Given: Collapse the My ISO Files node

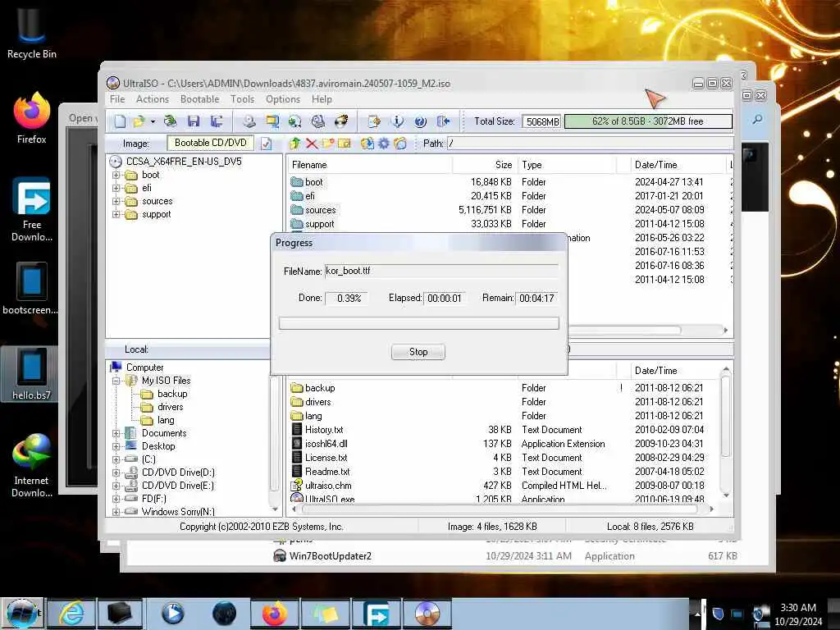Looking at the screenshot, I should point(116,381).
